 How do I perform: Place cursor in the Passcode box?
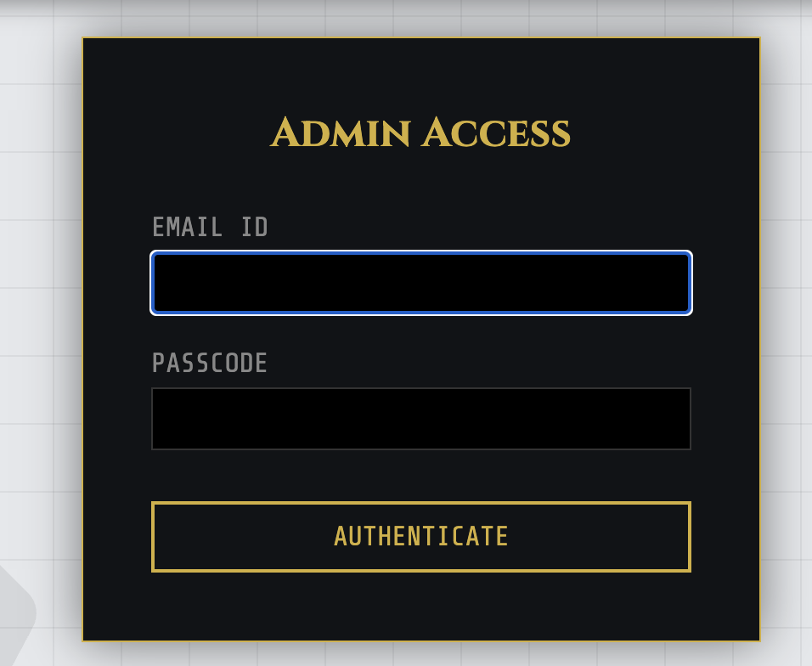pyautogui.click(x=420, y=419)
